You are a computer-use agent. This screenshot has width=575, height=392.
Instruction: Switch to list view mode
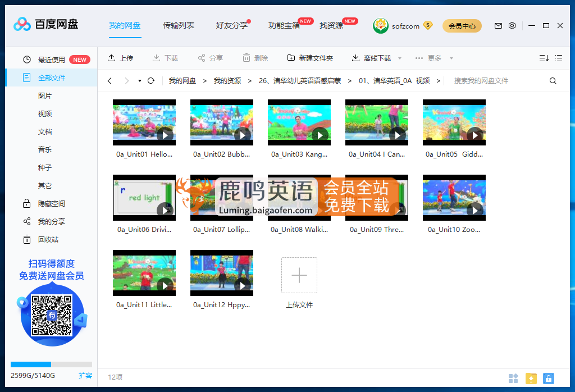(x=559, y=58)
